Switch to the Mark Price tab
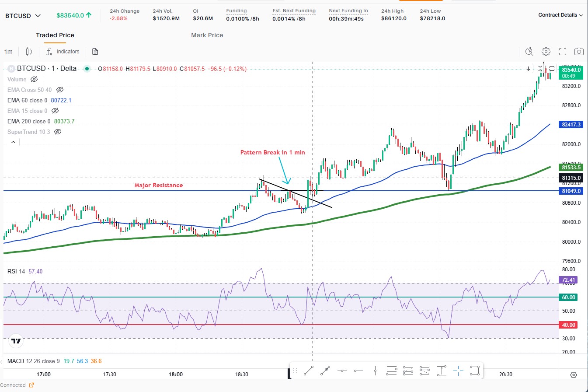 point(207,35)
